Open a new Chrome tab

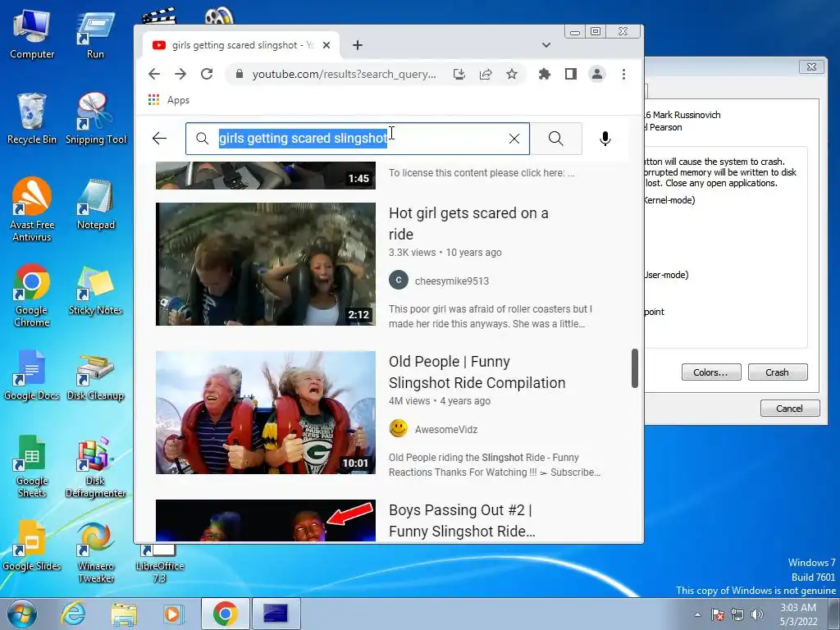point(358,46)
